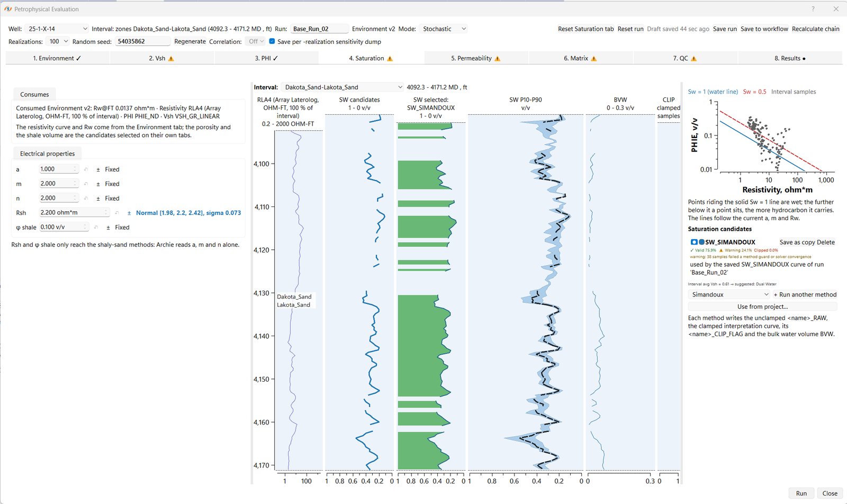Click the help question mark in title bar

pyautogui.click(x=813, y=9)
